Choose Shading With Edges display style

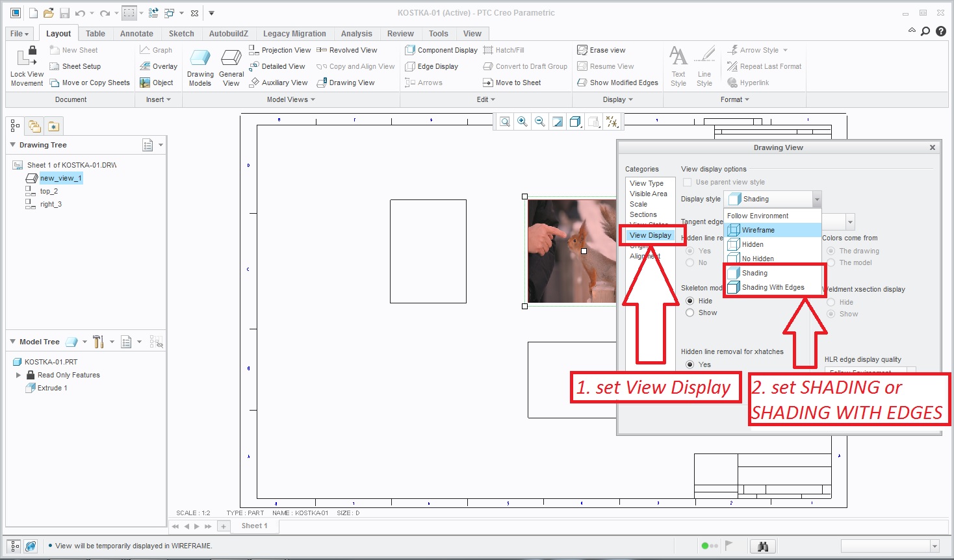pos(773,287)
